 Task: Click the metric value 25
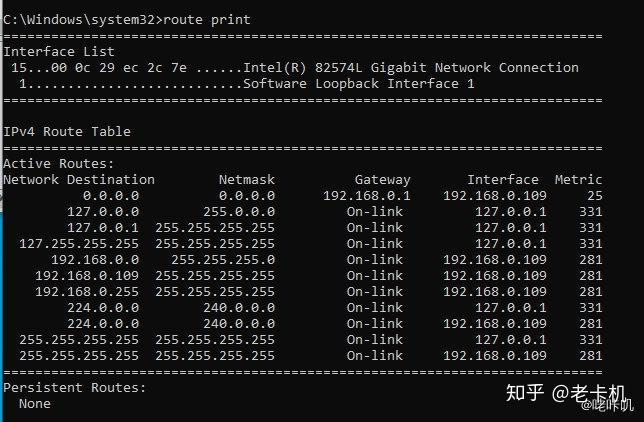point(594,195)
